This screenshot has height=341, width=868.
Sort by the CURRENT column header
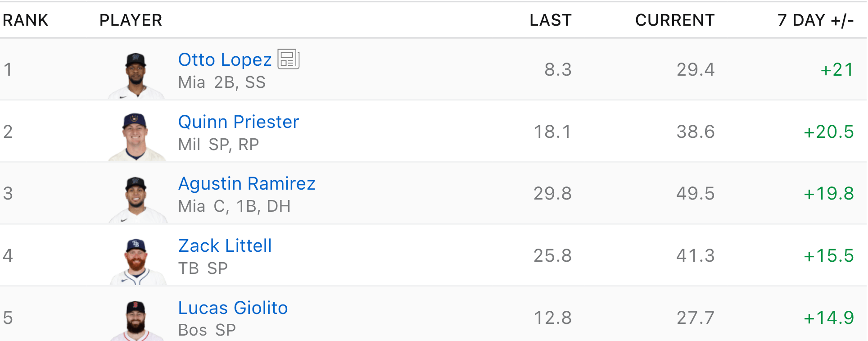674,20
